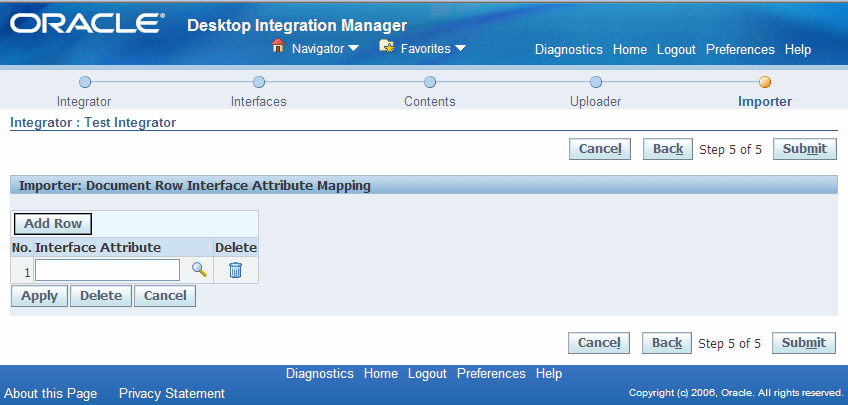
Task: Open the Importer step label
Action: tap(765, 102)
